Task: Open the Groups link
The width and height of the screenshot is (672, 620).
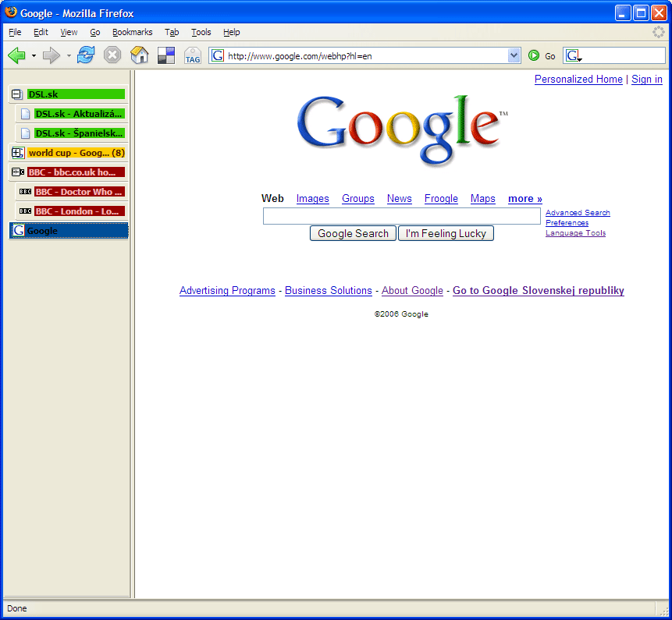Action: [x=358, y=199]
